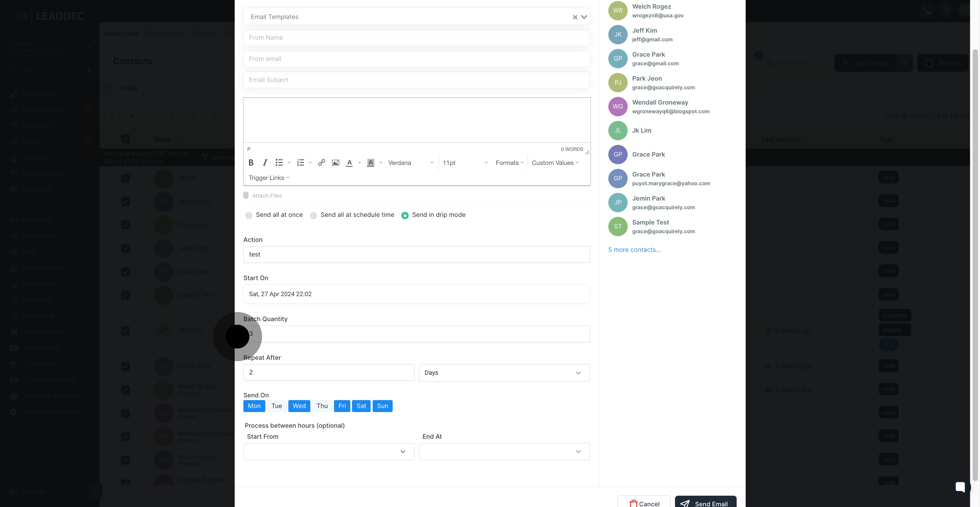The width and height of the screenshot is (980, 507).
Task: Click the From Name field
Action: coord(417,38)
